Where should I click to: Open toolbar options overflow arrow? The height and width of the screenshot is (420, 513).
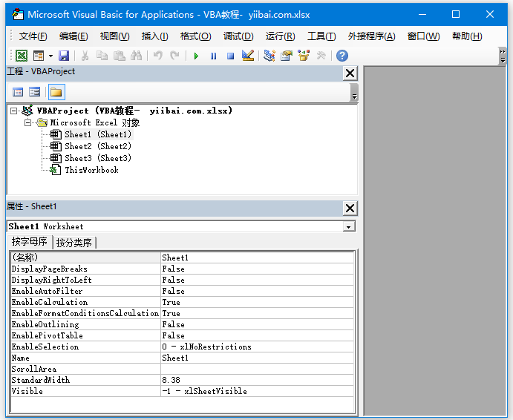click(503, 56)
